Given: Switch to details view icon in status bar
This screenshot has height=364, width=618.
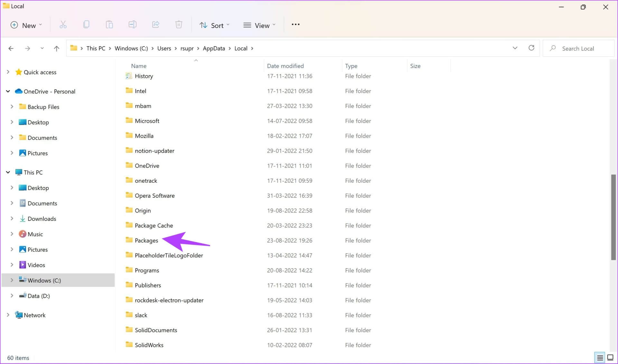Looking at the screenshot, I should (x=600, y=358).
